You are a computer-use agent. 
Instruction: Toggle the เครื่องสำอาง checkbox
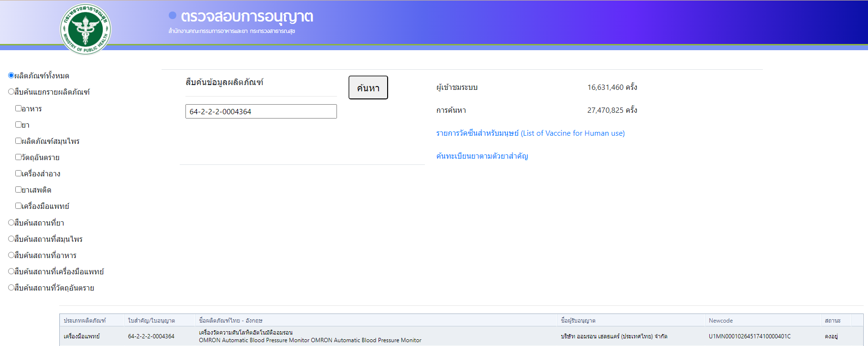[x=18, y=173]
